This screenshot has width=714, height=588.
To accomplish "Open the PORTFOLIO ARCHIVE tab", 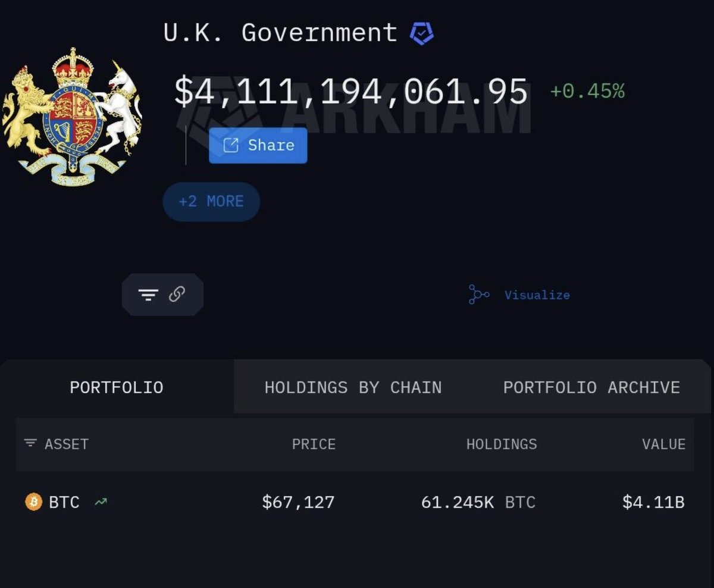I will pyautogui.click(x=591, y=387).
